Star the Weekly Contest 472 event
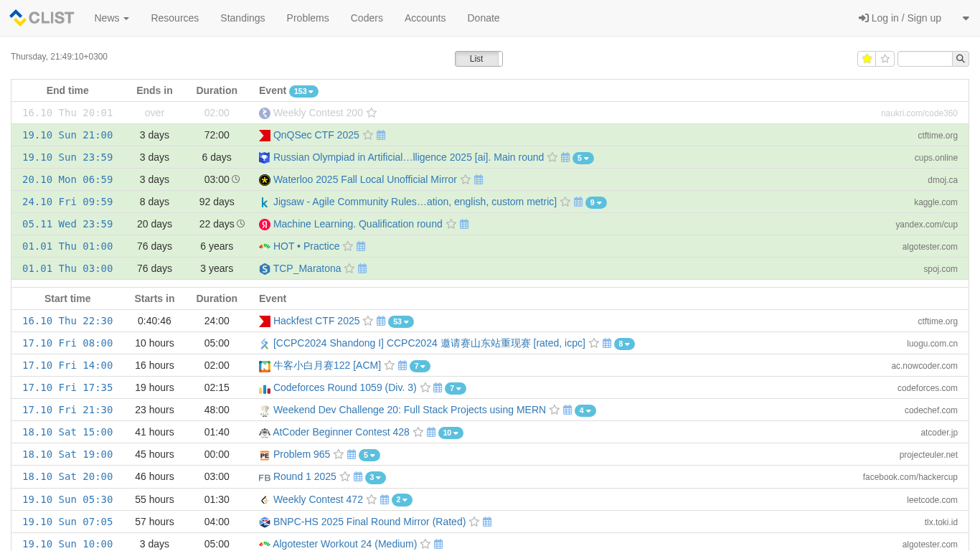This screenshot has height=551, width=980. [372, 499]
